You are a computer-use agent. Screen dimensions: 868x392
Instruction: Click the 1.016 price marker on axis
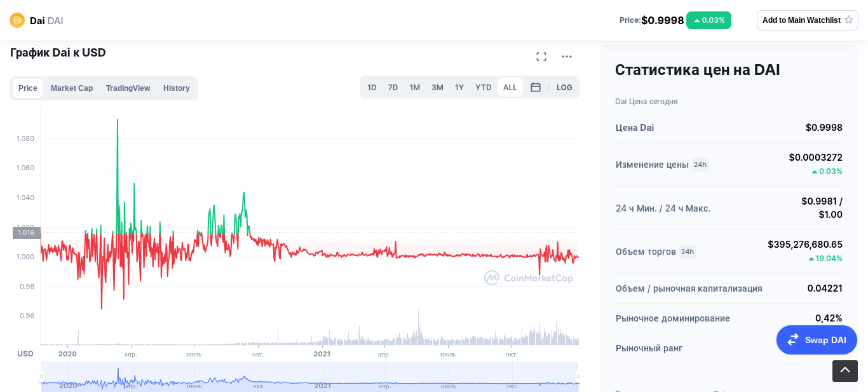point(27,233)
